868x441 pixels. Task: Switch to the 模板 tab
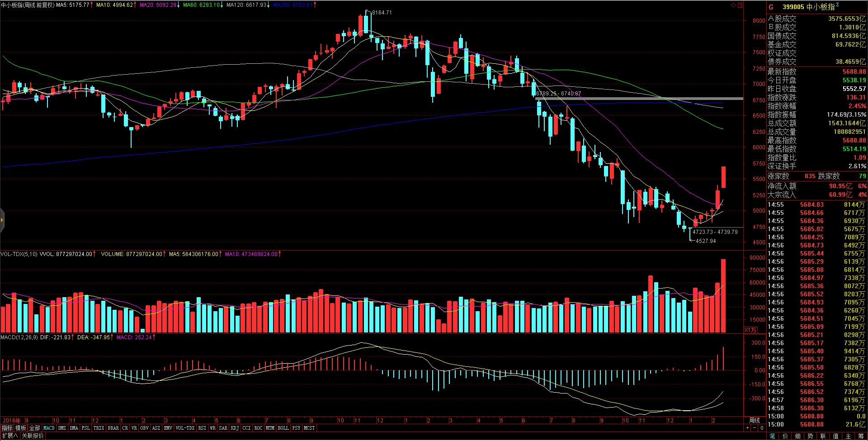click(21, 428)
